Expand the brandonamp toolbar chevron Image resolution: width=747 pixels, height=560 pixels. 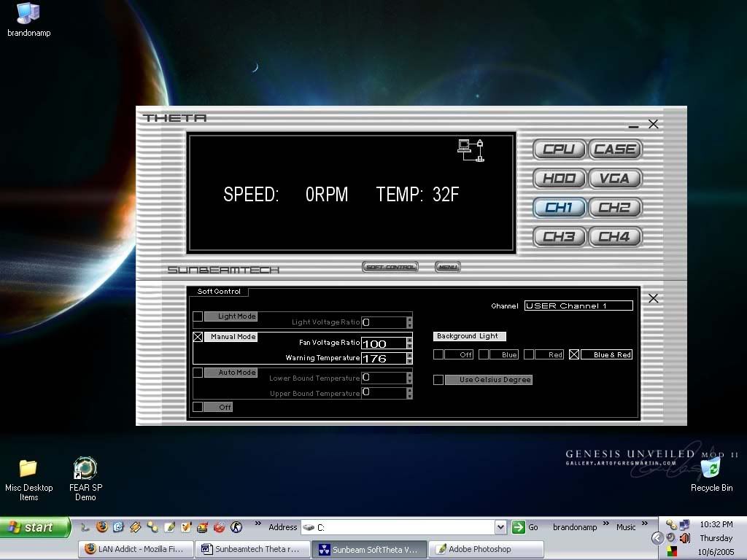point(606,524)
